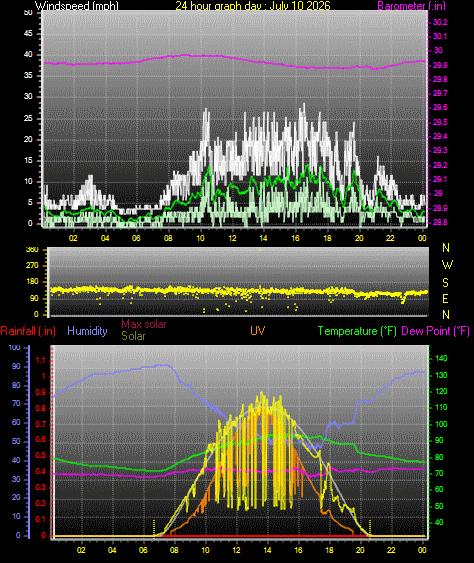The height and width of the screenshot is (563, 474).
Task: Click "1.1" on the red rainfall axis
Action: click(41, 360)
